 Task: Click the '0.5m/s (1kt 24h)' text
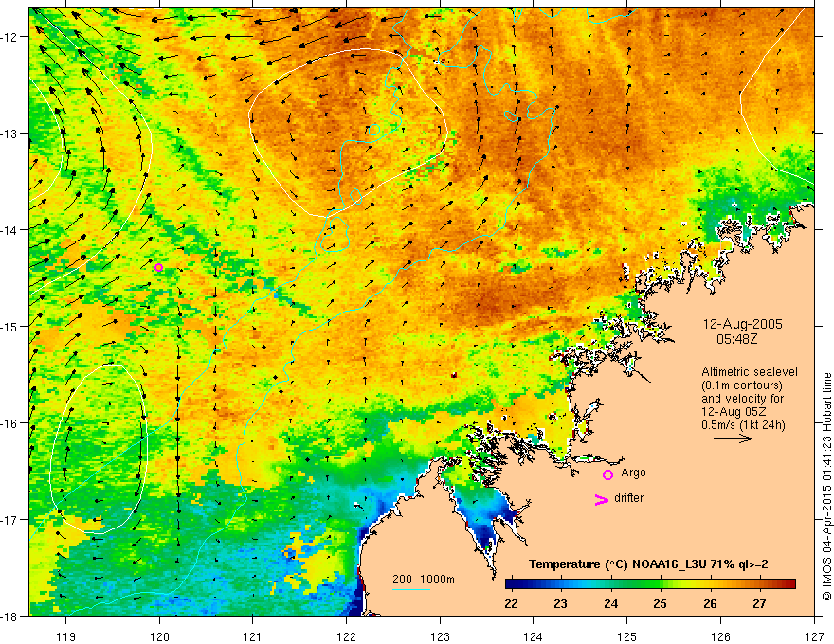743,425
